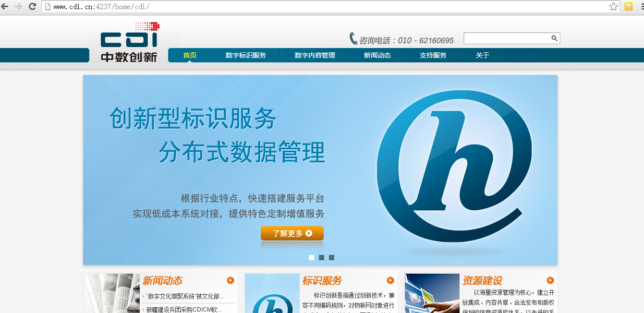This screenshot has height=313, width=644.
Task: Click banner headline 分布式数据管理
Action: click(x=242, y=152)
